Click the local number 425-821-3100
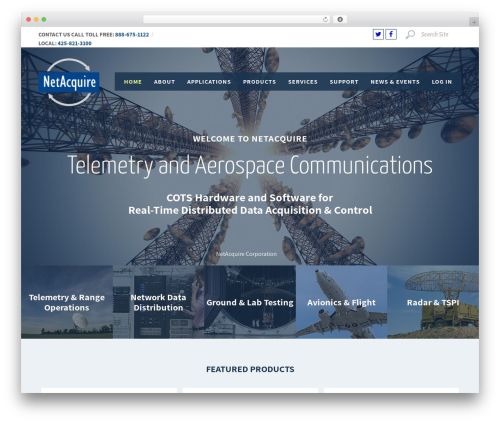 pos(74,43)
